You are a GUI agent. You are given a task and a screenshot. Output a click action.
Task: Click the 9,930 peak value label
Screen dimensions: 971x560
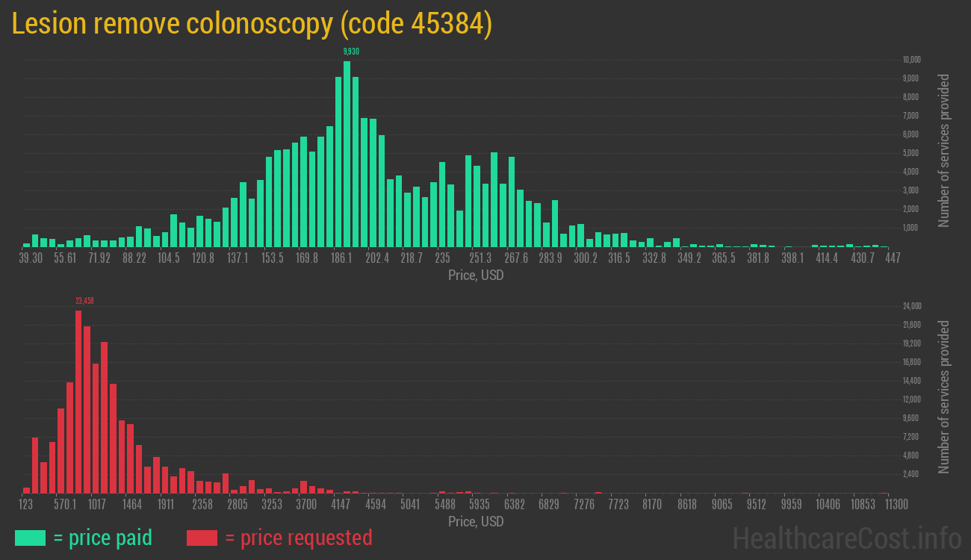[351, 52]
